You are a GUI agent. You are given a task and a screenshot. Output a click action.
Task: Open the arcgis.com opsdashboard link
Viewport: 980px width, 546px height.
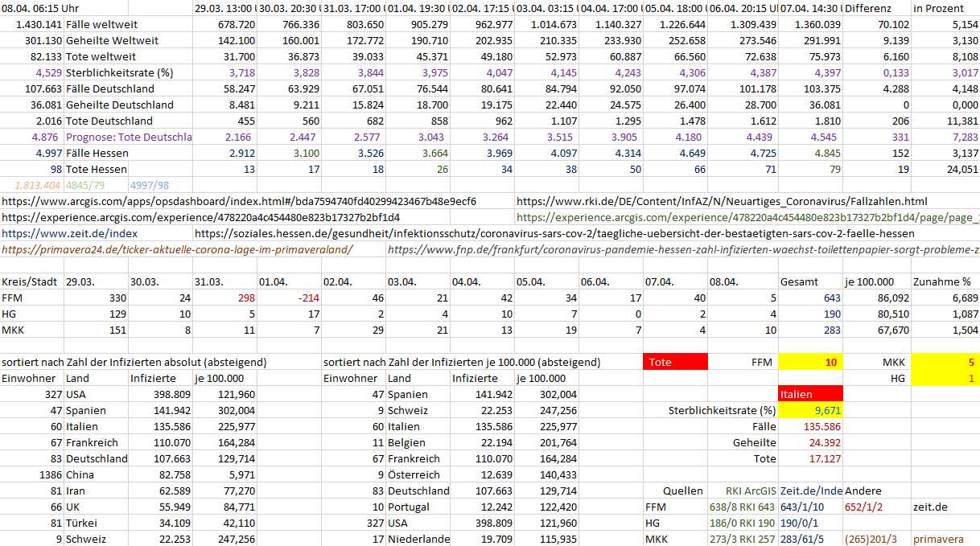(x=239, y=201)
